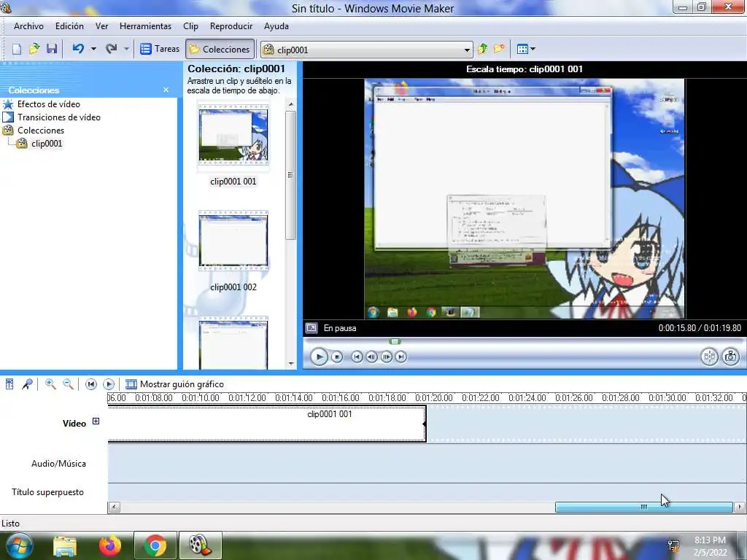Screen dimensions: 747x560
Task: Click the collection list scroll down arrow
Action: click(291, 365)
